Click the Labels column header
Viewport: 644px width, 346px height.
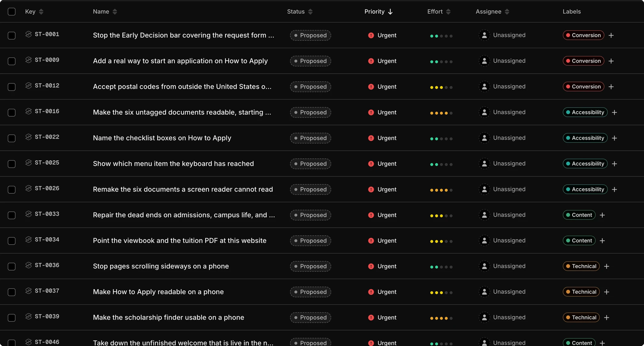coord(572,12)
